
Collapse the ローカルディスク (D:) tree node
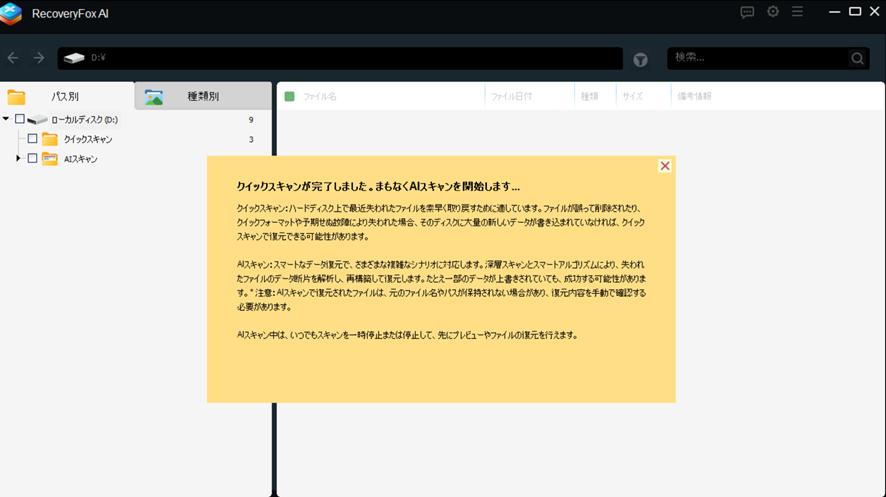6,119
